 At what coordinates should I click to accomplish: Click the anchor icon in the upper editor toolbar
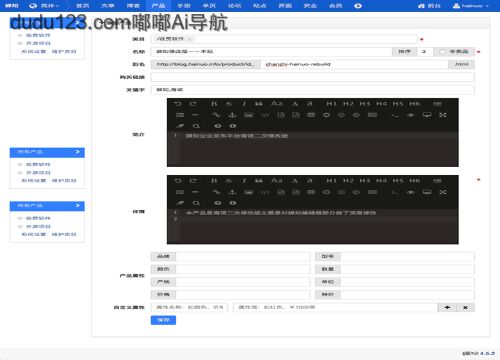click(x=232, y=115)
